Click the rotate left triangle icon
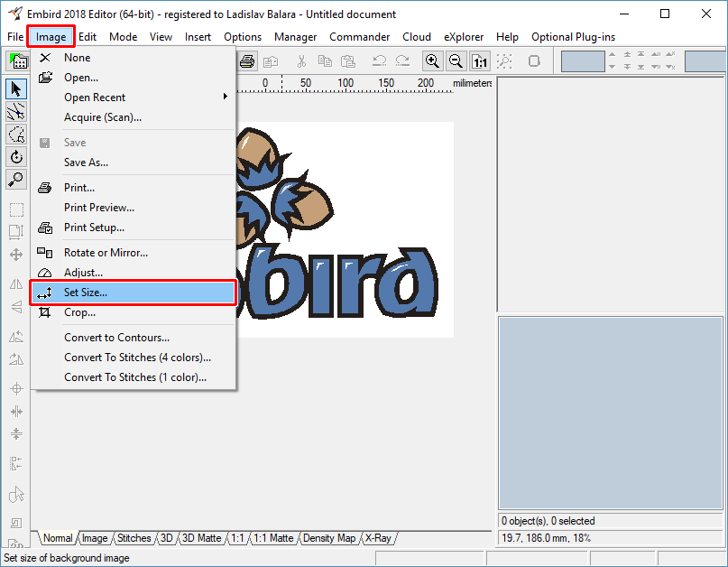This screenshot has height=567, width=728. pos(16,337)
